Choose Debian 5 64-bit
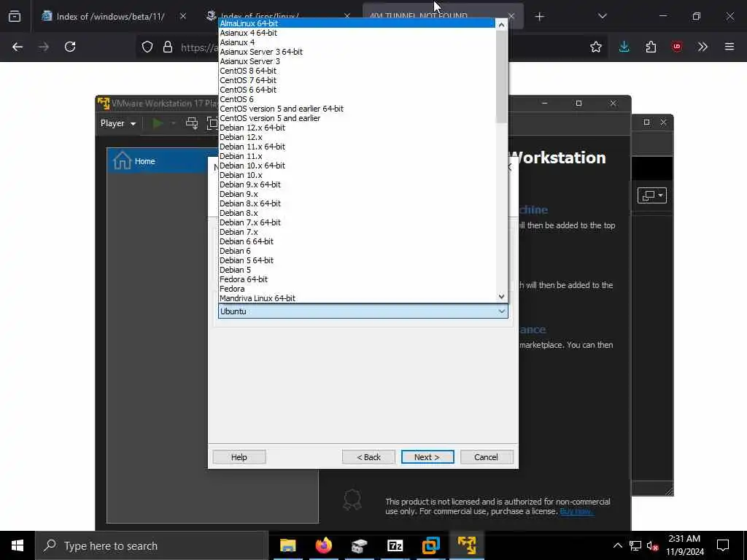 [x=357, y=260]
